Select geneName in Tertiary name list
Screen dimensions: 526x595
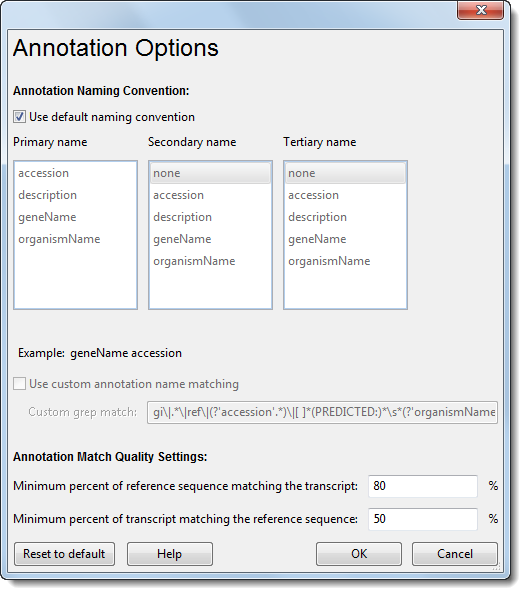tap(345, 239)
